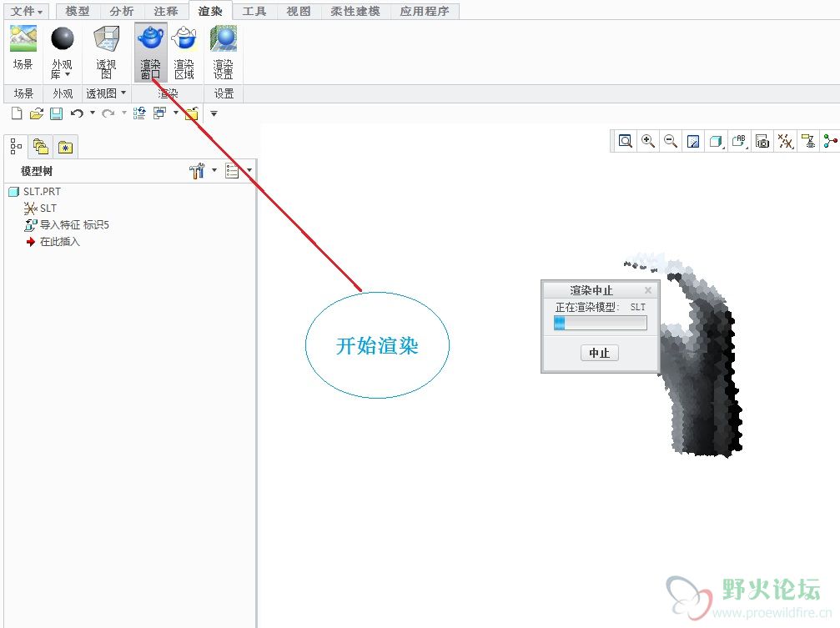Image resolution: width=840 pixels, height=628 pixels.
Task: Switch to the 视图 ribbon tab
Action: tap(299, 11)
